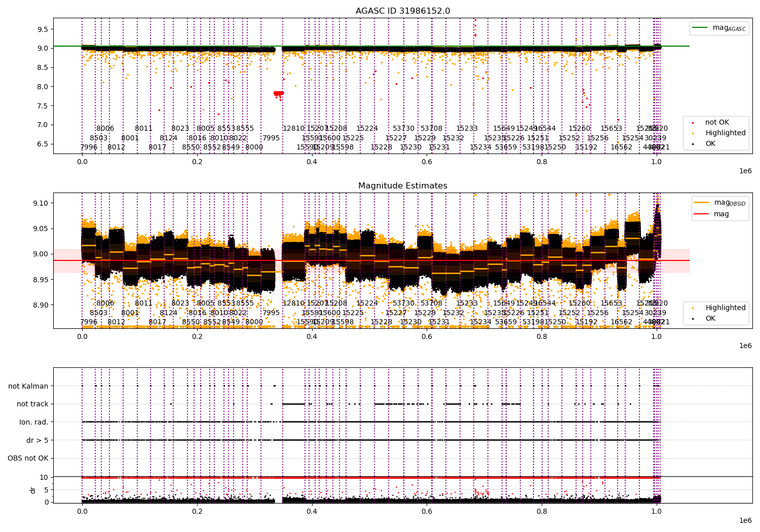Click the 0.4 x-axis tick in the bottom plot
The width and height of the screenshot is (760, 532).
[x=312, y=511]
